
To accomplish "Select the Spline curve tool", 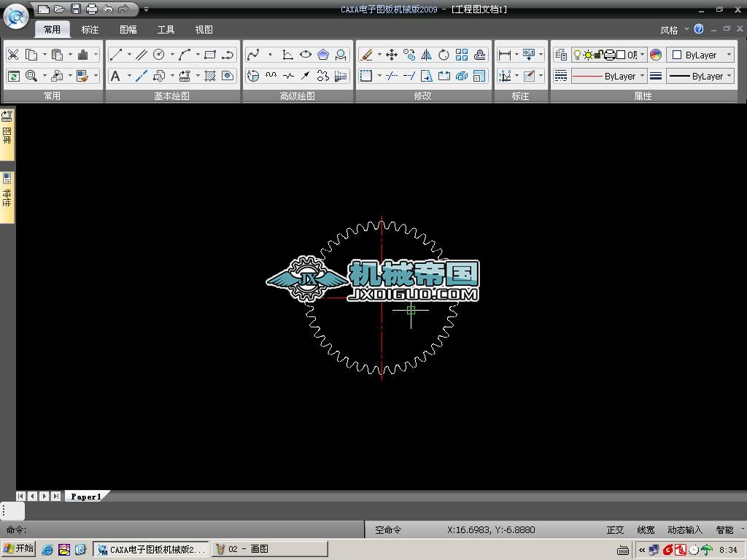I will pyautogui.click(x=253, y=55).
